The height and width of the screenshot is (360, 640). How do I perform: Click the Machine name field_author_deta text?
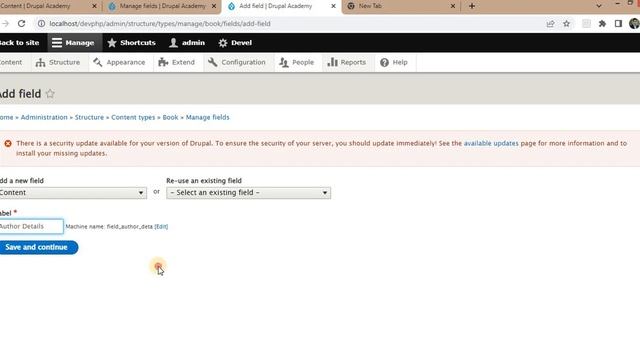109,227
